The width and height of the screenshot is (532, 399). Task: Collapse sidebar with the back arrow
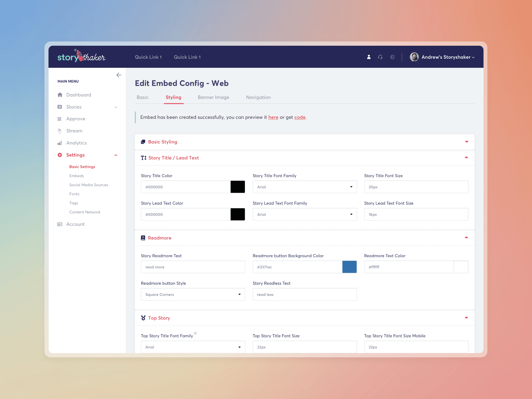[119, 75]
